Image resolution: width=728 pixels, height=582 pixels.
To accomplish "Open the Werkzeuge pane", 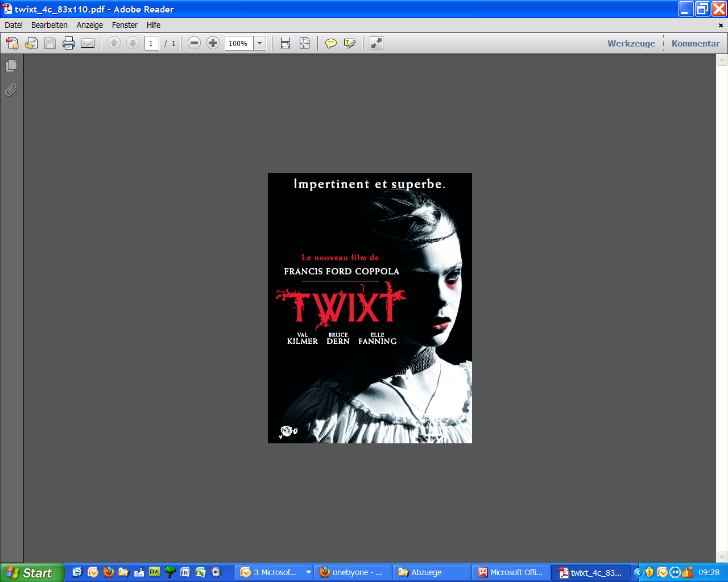I will point(631,43).
